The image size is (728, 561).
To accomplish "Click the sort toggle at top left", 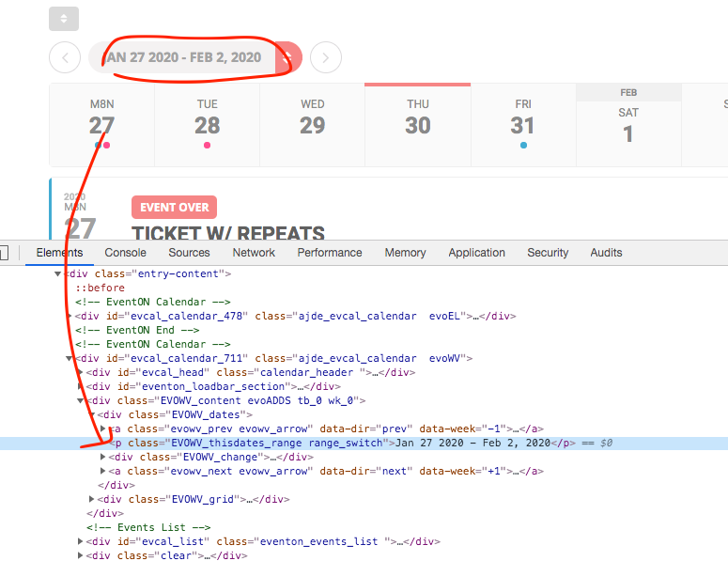I will click(x=64, y=18).
